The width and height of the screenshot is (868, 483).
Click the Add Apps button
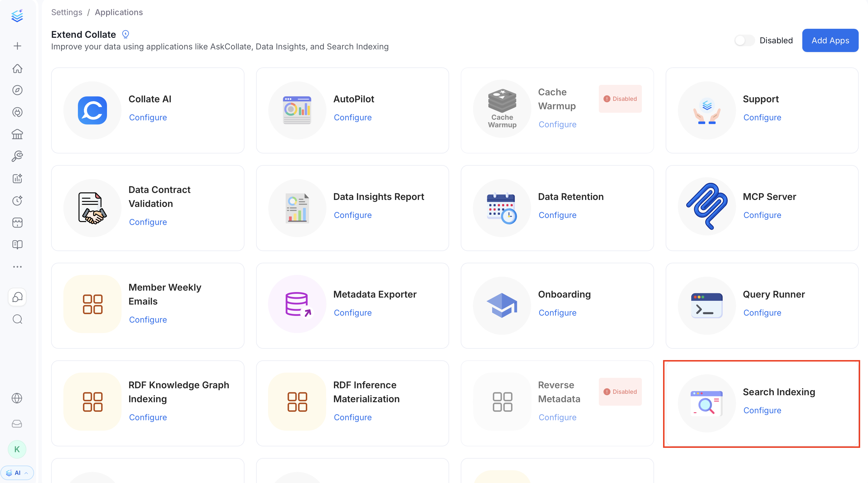pyautogui.click(x=830, y=40)
